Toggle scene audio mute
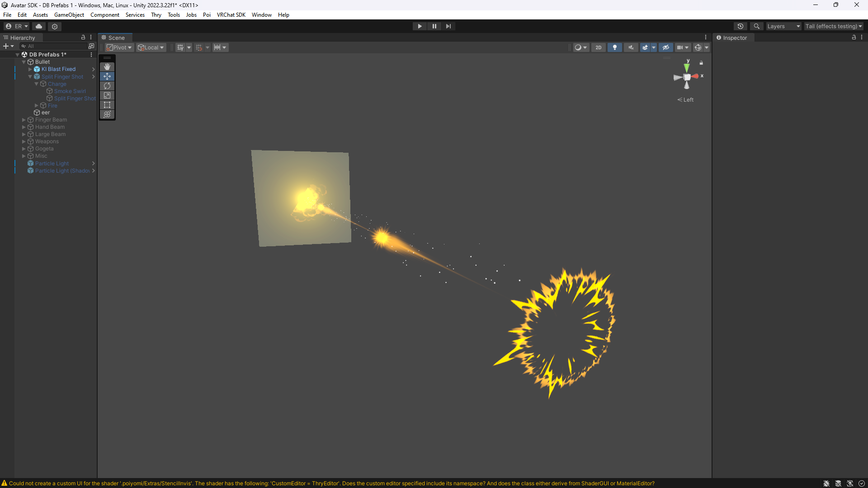The width and height of the screenshot is (868, 488). tap(631, 47)
